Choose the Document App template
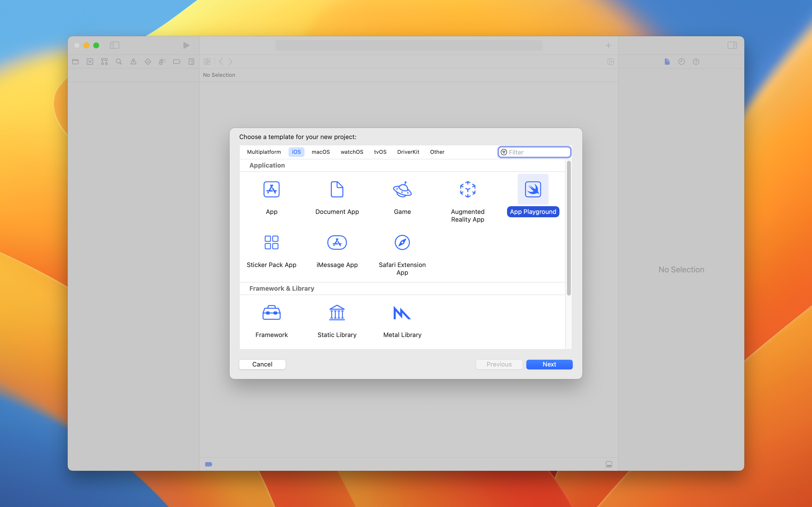812x507 pixels. point(337,190)
